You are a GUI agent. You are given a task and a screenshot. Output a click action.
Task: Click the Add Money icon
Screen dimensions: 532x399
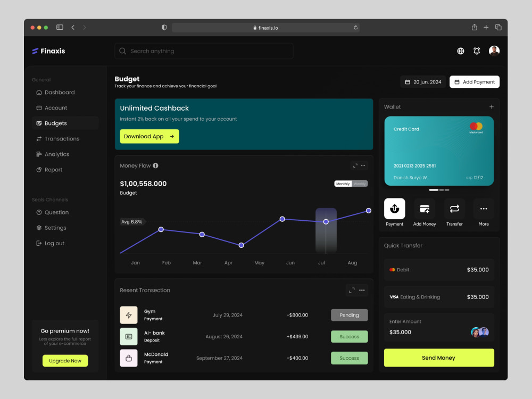425,209
